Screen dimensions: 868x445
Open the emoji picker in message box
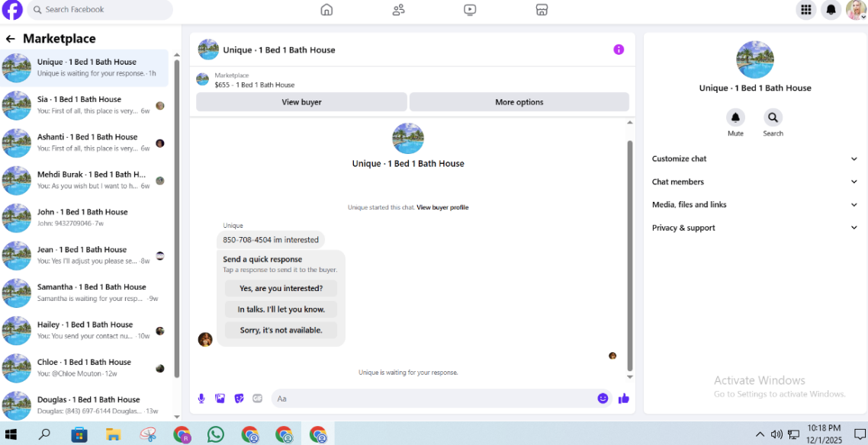[x=603, y=398]
